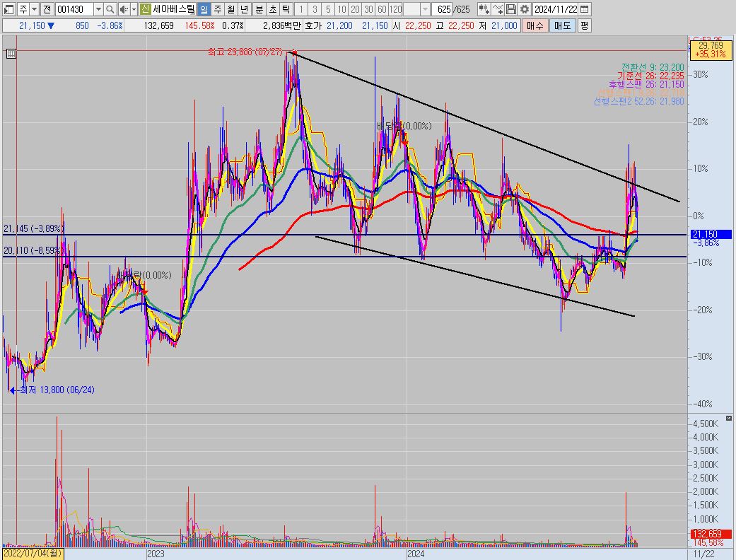Select the 30 interval button
736x560 pixels.
[x=369, y=9]
